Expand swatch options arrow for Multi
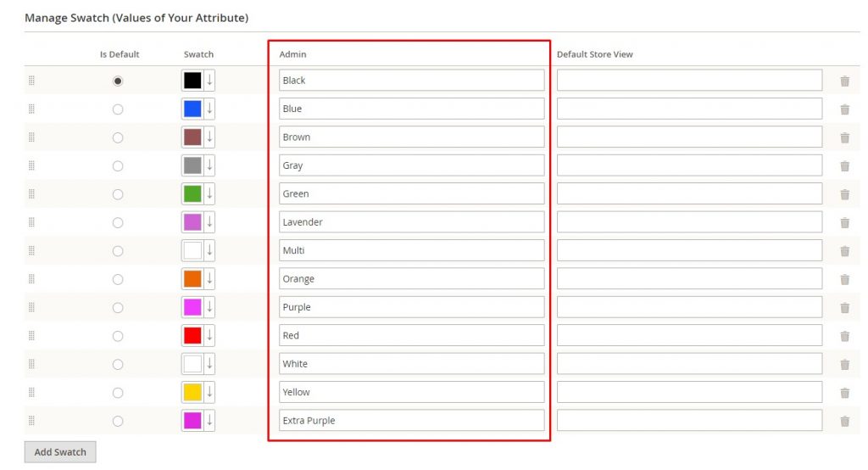The image size is (868, 470). click(x=209, y=250)
